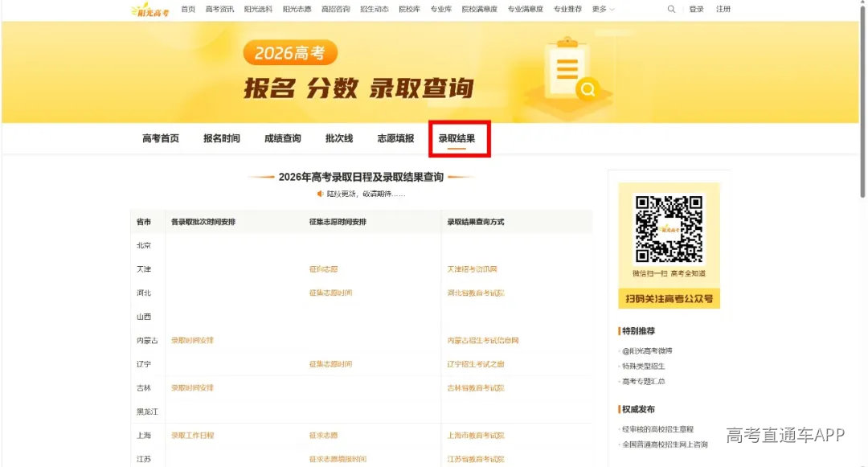Open 院校满意度 in the top navigation
Screen dimensions: 868x467
pos(479,9)
